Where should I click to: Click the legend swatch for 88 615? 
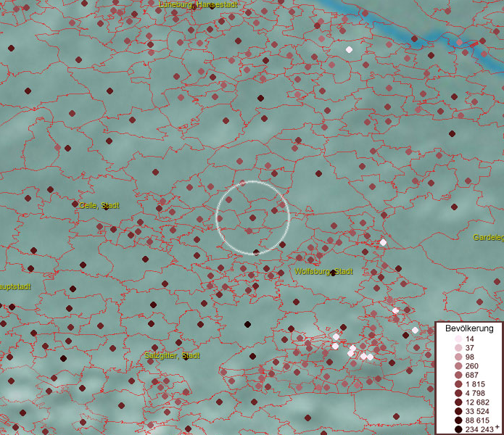point(458,420)
